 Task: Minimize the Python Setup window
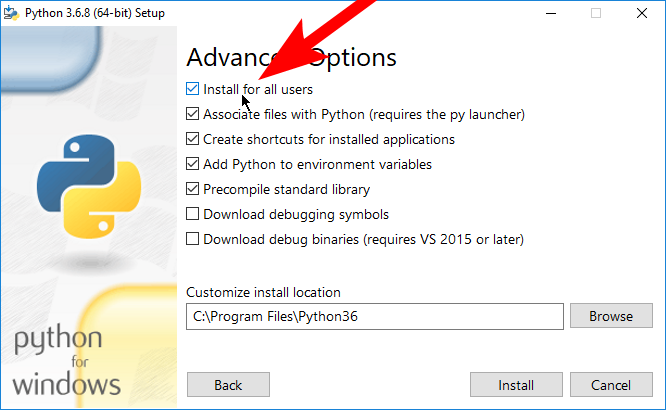(549, 13)
